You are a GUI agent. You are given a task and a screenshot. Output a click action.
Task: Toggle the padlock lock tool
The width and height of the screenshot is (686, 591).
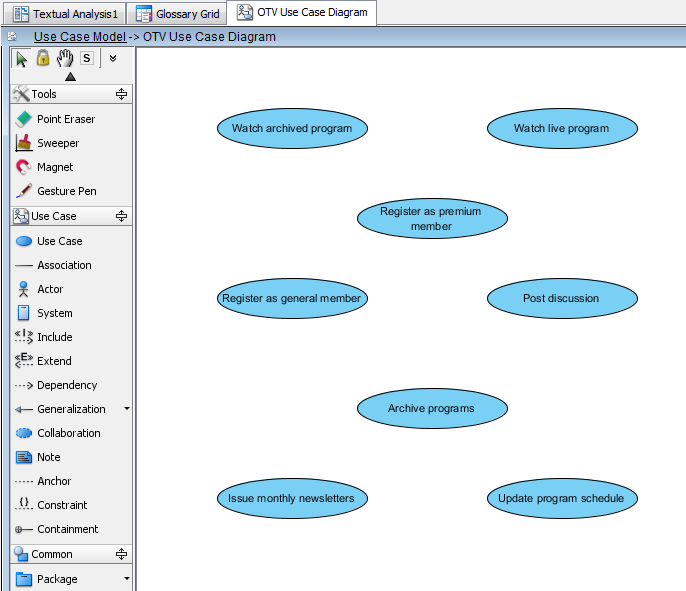tap(43, 58)
